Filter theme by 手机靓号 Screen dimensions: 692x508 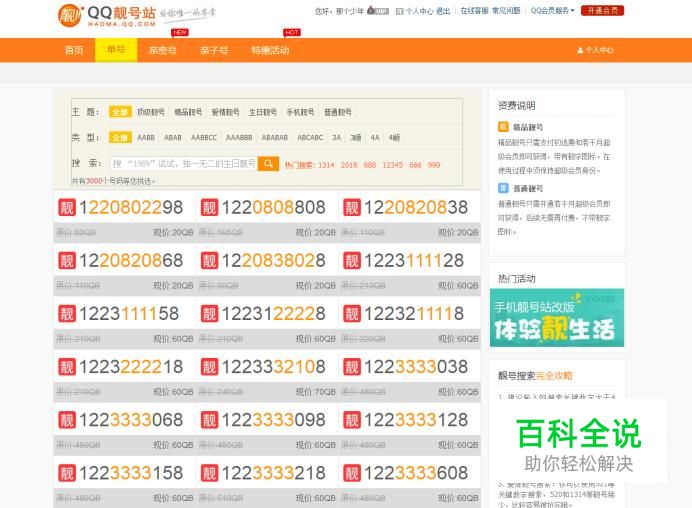[301, 112]
